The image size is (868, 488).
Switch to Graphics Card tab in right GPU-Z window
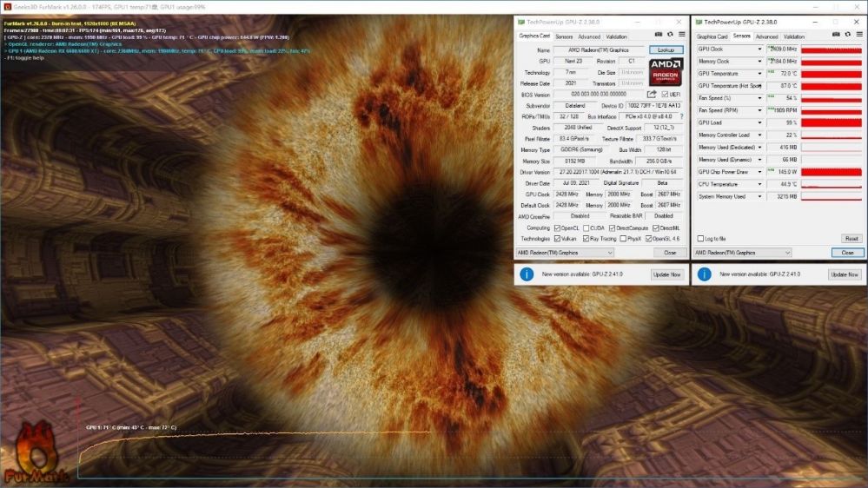pos(712,36)
